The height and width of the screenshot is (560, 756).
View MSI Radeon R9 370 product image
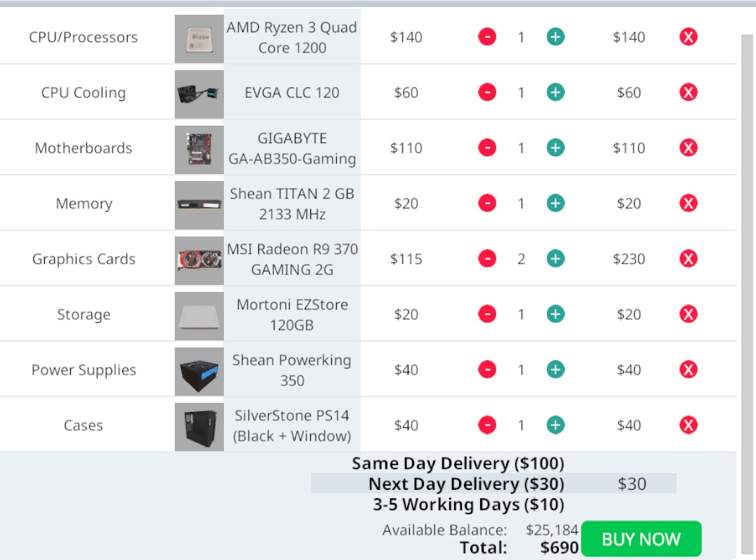pyautogui.click(x=199, y=260)
